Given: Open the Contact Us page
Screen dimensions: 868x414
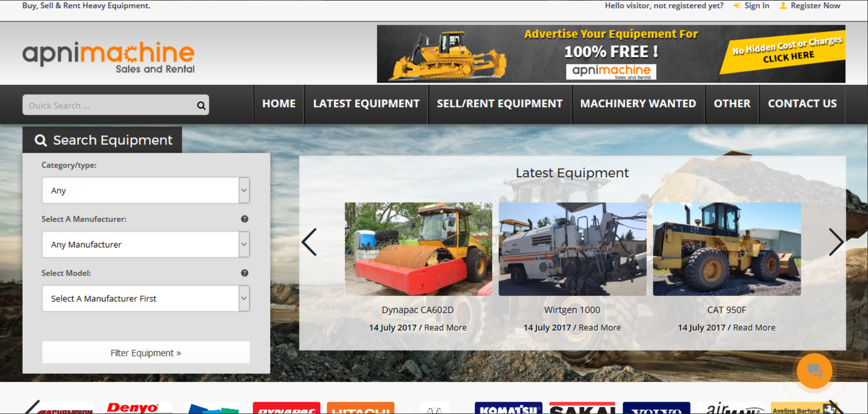Looking at the screenshot, I should (802, 104).
